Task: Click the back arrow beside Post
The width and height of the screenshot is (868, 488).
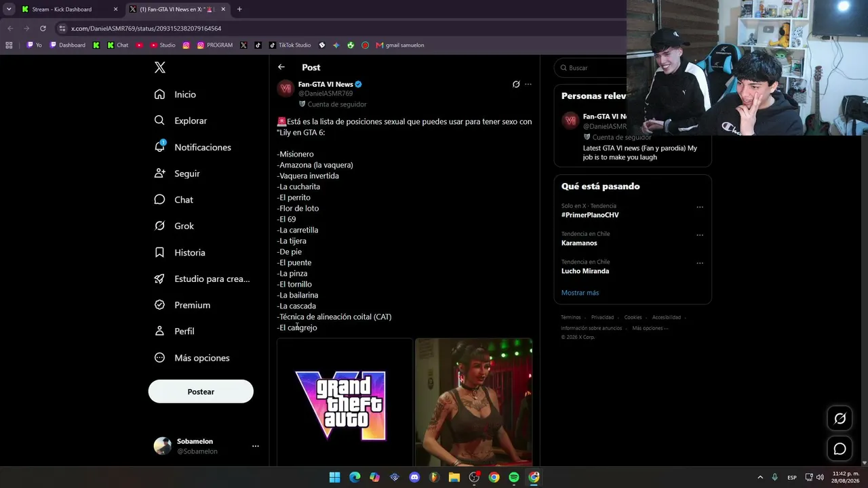Action: 281,67
